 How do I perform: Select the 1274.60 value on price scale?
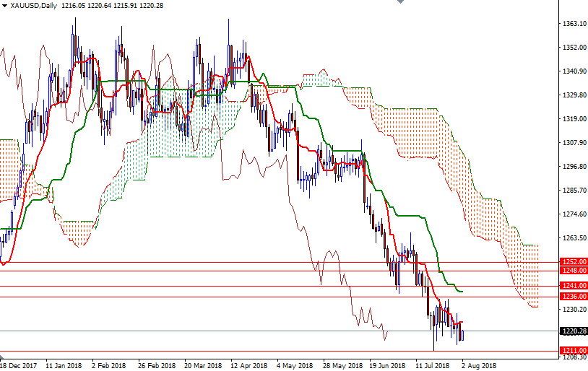coord(573,214)
